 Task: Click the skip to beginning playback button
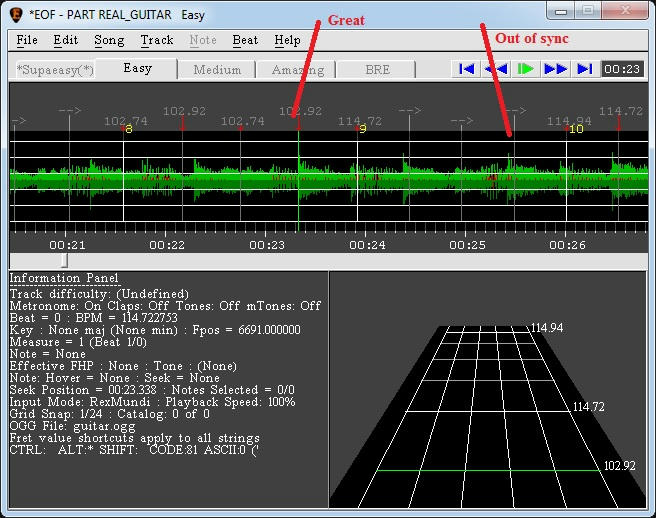465,69
